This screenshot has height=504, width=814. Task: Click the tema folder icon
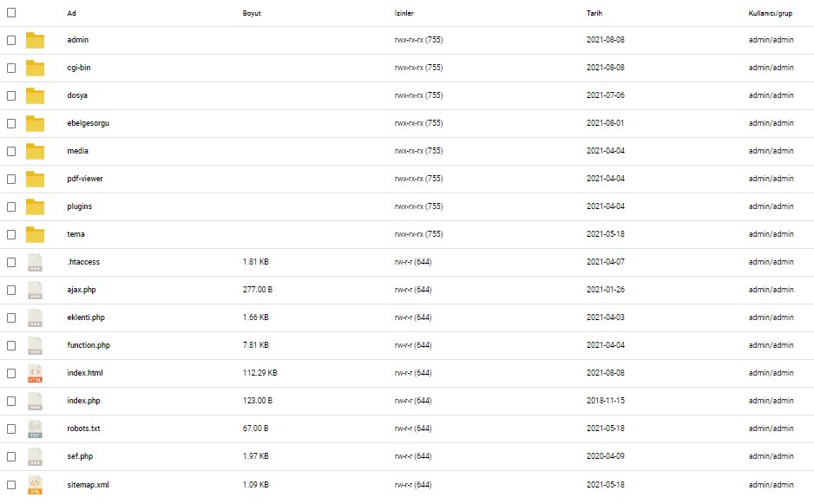(35, 234)
